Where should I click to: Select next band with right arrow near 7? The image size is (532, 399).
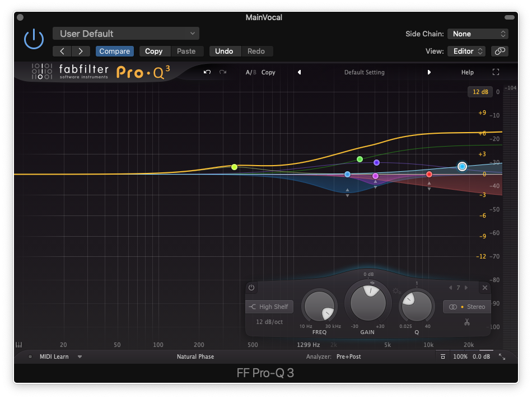pos(466,288)
